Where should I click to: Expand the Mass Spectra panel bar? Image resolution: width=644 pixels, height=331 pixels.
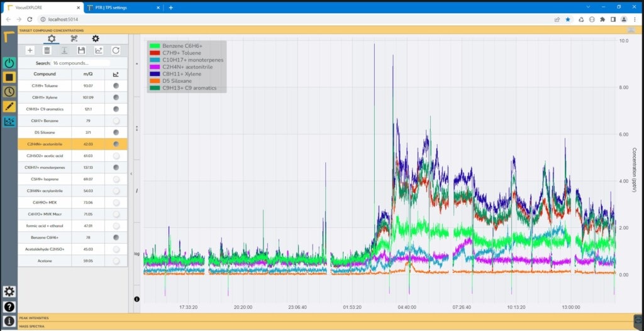322,326
